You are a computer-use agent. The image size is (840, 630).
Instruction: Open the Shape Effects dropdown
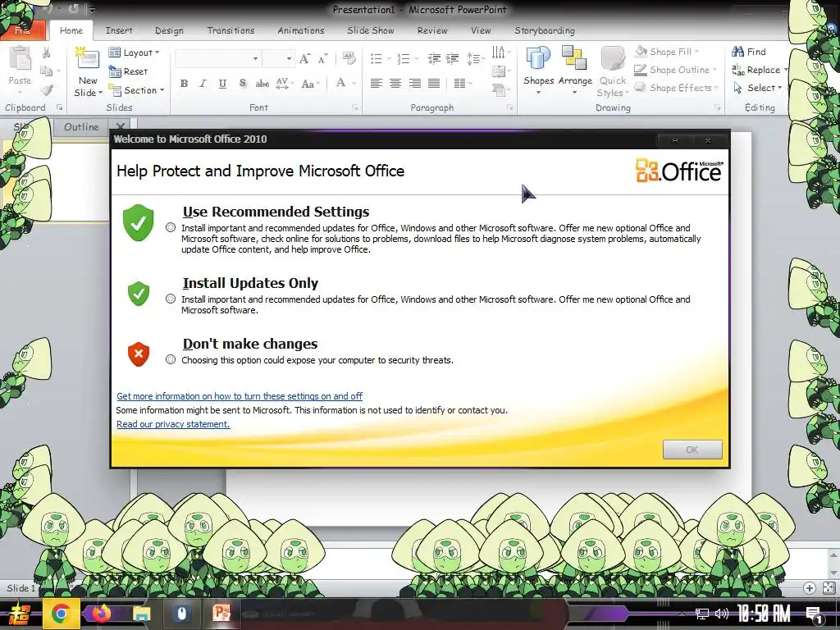(x=677, y=87)
